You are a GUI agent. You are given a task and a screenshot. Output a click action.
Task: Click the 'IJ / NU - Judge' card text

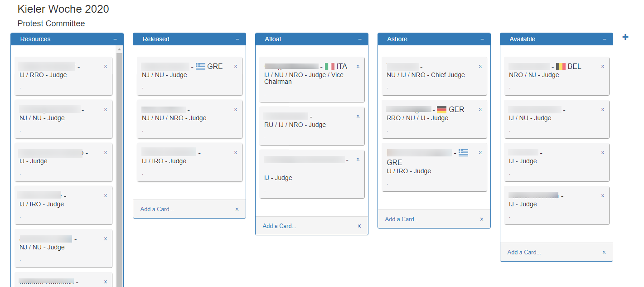click(x=530, y=118)
